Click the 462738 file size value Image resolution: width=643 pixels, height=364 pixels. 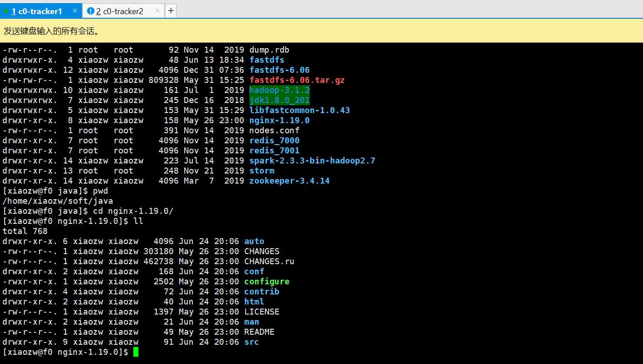[159, 261]
